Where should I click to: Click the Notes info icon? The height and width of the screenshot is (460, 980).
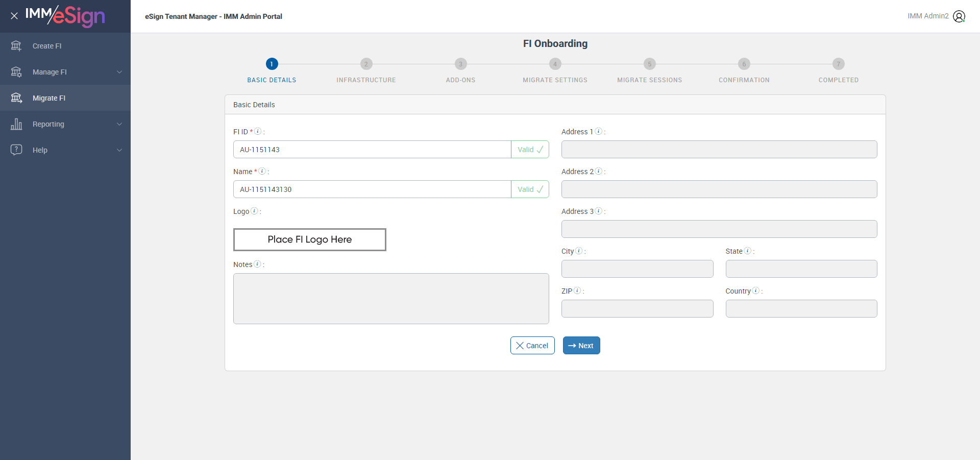click(257, 264)
